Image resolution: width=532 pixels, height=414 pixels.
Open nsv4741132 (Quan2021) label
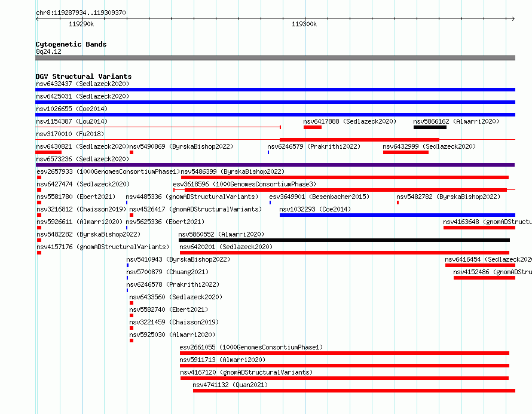pyautogui.click(x=230, y=385)
